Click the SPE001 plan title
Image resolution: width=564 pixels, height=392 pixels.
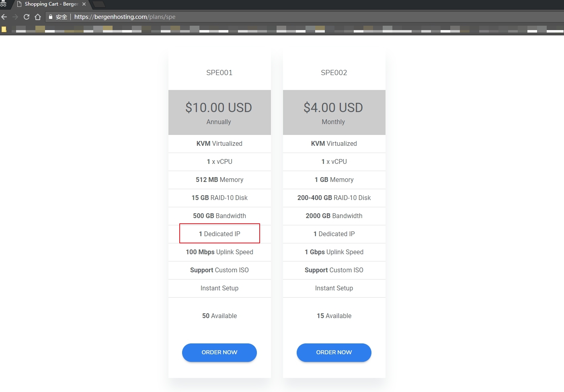point(219,73)
